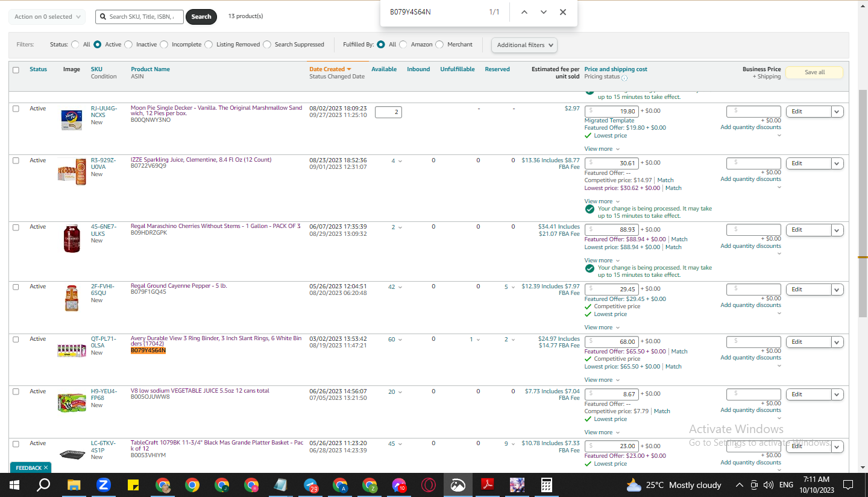Image resolution: width=868 pixels, height=497 pixels.
Task: Open Windows taskbar search
Action: pyautogui.click(x=43, y=485)
